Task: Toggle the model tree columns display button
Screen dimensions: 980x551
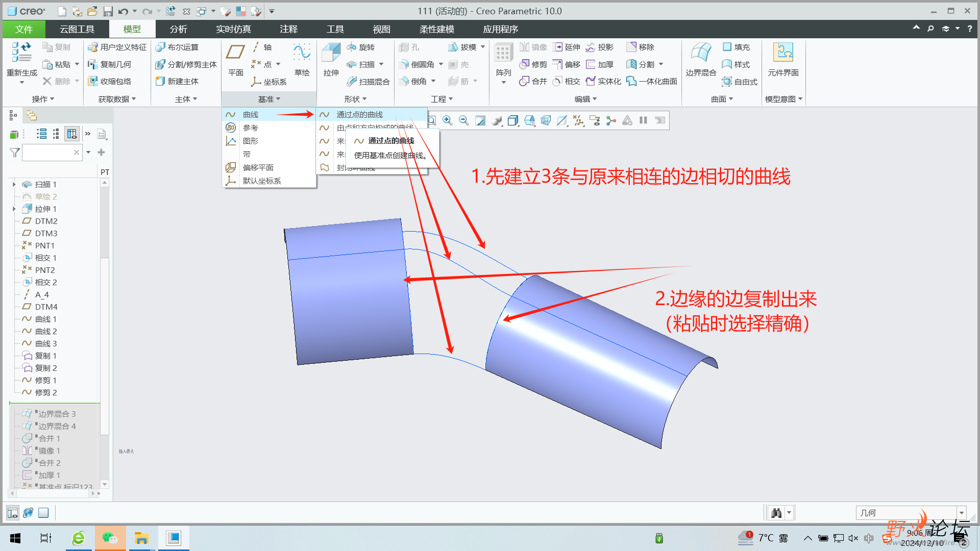Action: (72, 134)
